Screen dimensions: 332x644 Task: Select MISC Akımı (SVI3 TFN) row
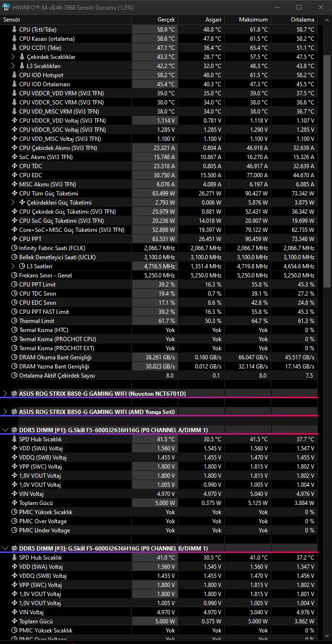159,184
